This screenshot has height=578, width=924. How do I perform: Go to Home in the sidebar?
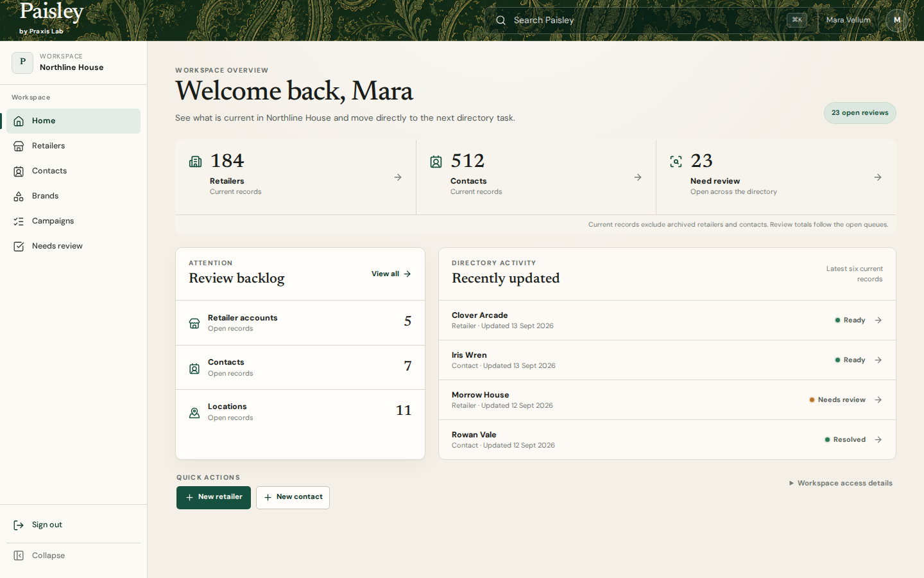point(74,121)
